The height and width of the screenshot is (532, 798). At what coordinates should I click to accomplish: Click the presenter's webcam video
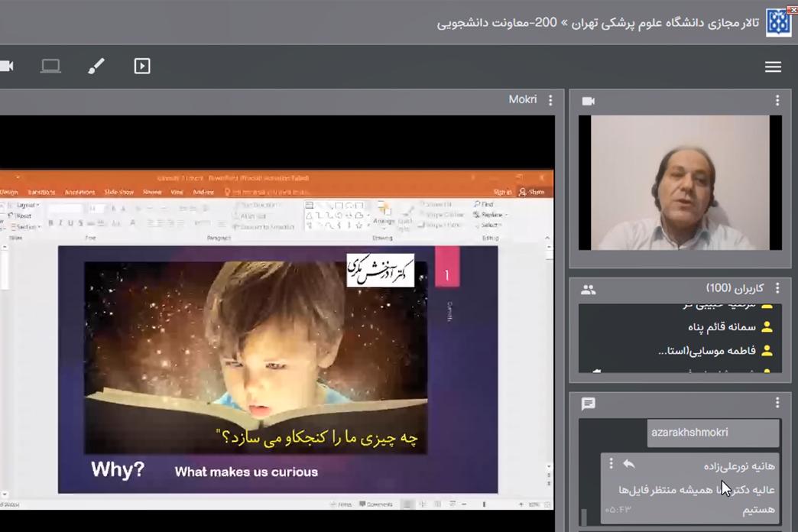pyautogui.click(x=680, y=183)
